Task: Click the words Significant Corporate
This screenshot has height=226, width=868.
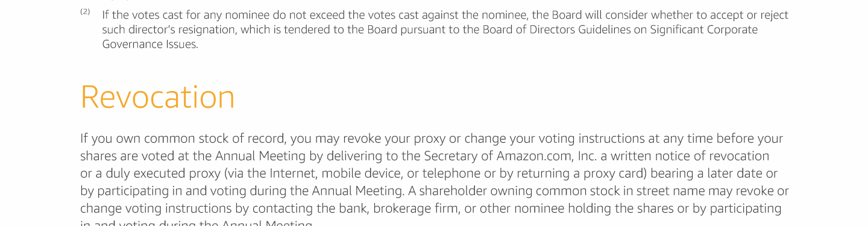Action: pos(703,30)
